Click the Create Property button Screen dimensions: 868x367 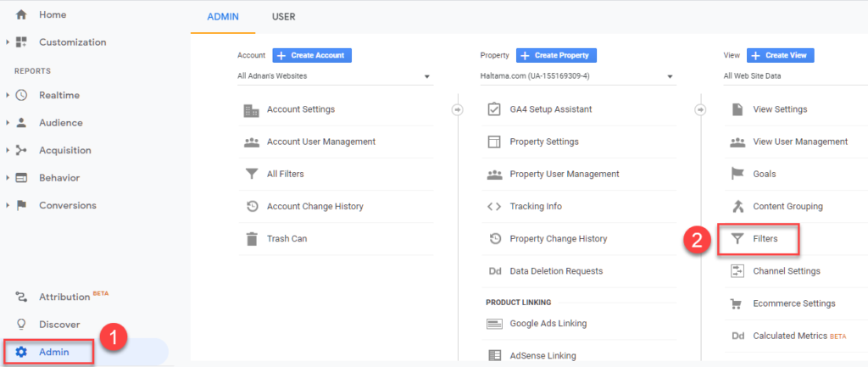tap(556, 55)
